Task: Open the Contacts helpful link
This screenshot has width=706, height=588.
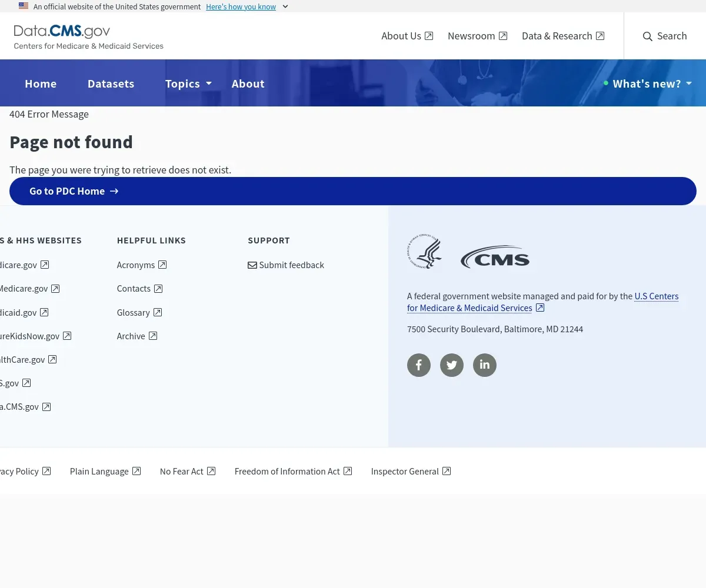Action: pos(139,289)
